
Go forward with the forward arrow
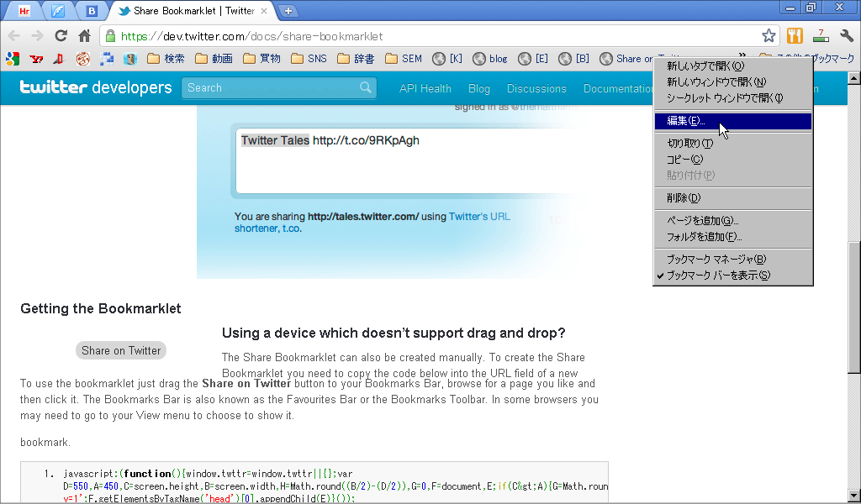tap(37, 36)
